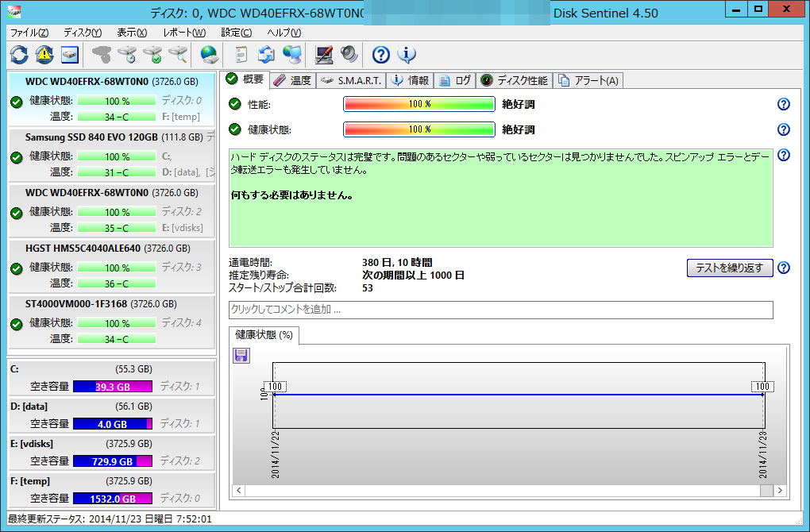Open the ヘルプ menu
Image resolution: width=810 pixels, height=532 pixels.
click(284, 33)
